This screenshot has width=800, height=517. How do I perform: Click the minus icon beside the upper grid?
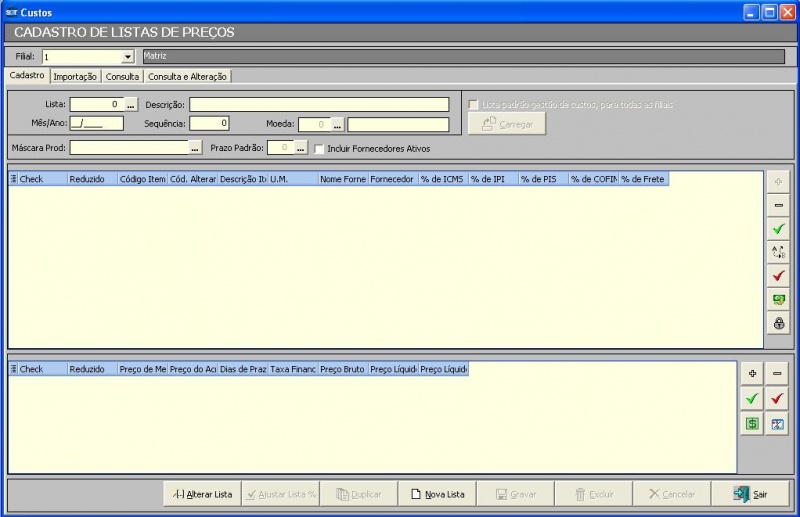[x=778, y=206]
